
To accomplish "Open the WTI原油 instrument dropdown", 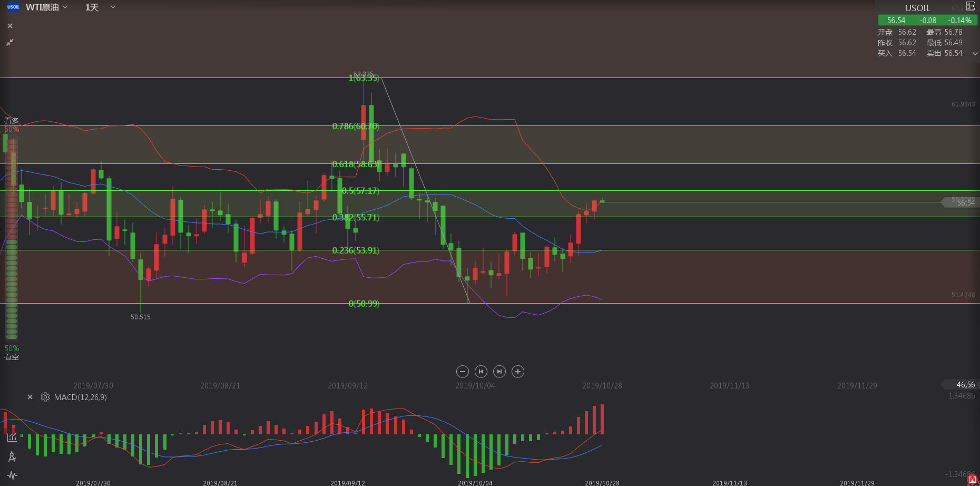I will pos(47,7).
